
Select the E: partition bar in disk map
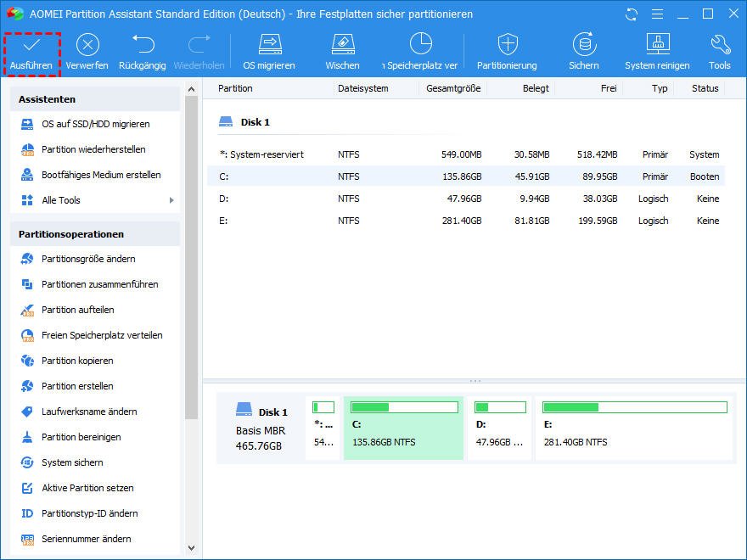[634, 428]
